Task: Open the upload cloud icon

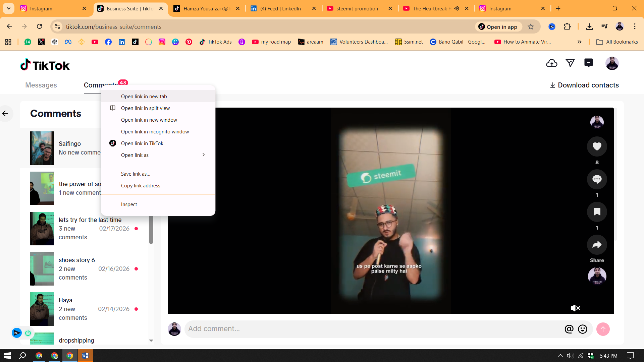Action: tap(552, 63)
